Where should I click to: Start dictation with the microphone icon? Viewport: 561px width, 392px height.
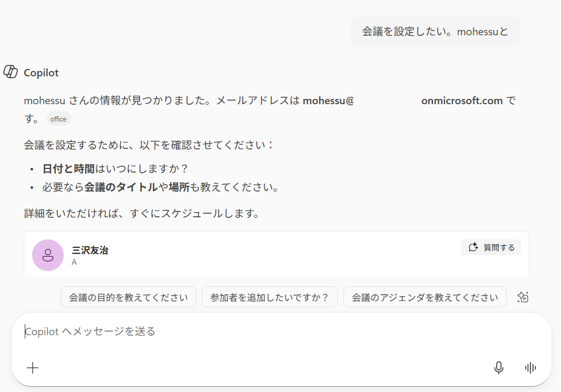click(498, 368)
